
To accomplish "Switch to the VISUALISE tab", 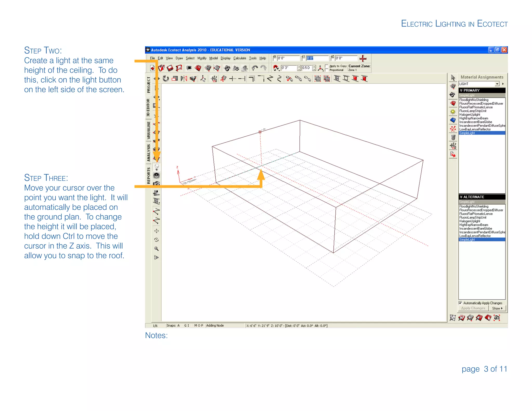I will (x=149, y=130).
